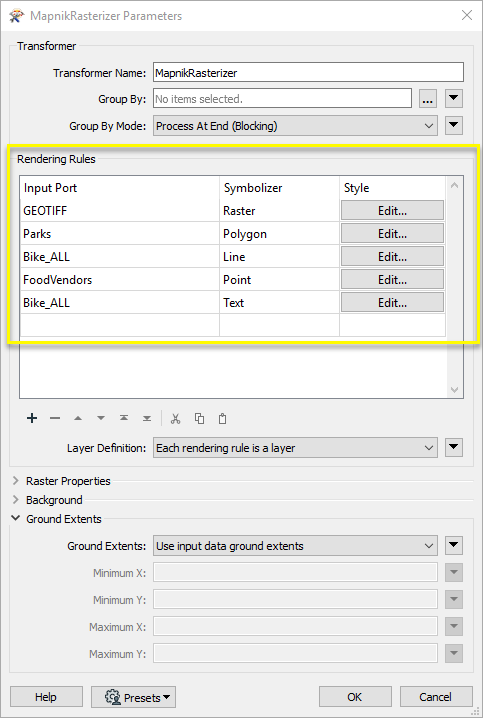
Task: Open Presets menu
Action: coord(133,697)
